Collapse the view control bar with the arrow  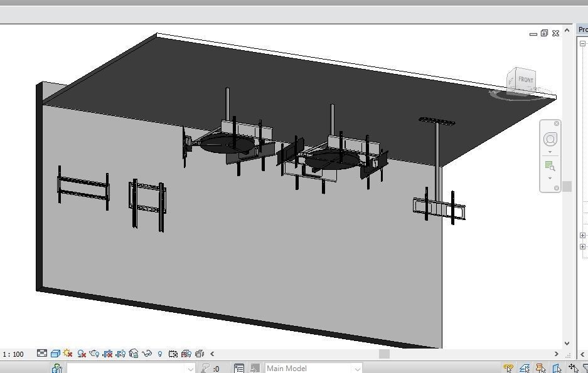coord(212,354)
